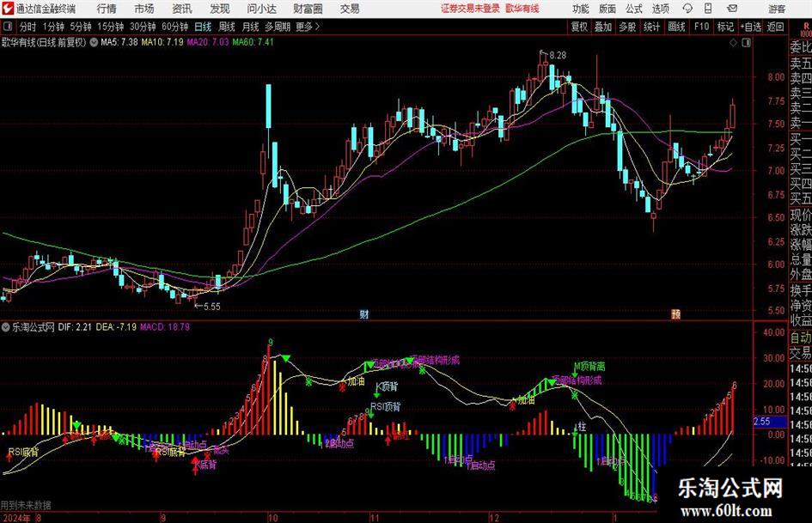The height and width of the screenshot is (523, 812).
Task: Click the 叠加 overlay button
Action: pos(603,27)
